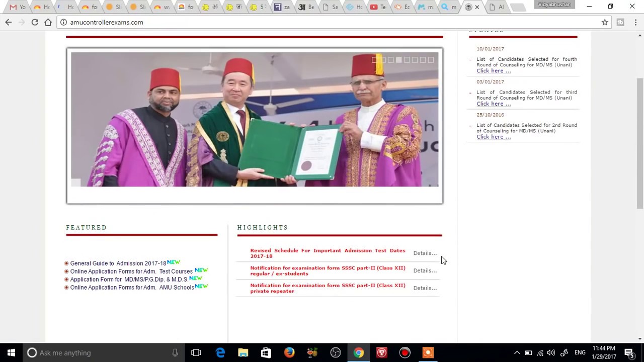Open General Guide to Admission 2017-18
Viewport: 644px width, 362px height.
(x=118, y=263)
